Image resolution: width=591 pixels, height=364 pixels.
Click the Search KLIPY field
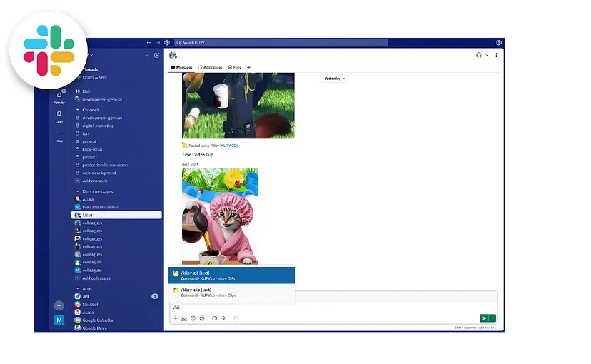pyautogui.click(x=281, y=43)
